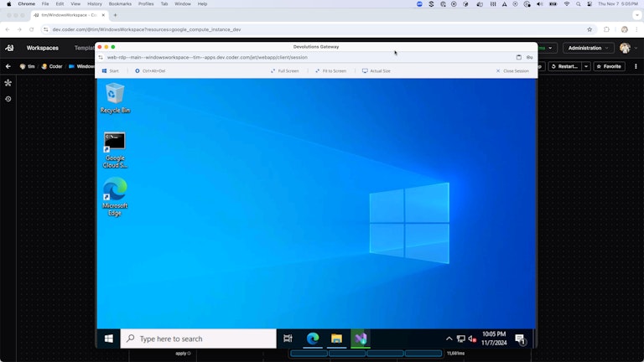Launch Edge from the Windows taskbar
The image size is (644, 362).
point(313,339)
